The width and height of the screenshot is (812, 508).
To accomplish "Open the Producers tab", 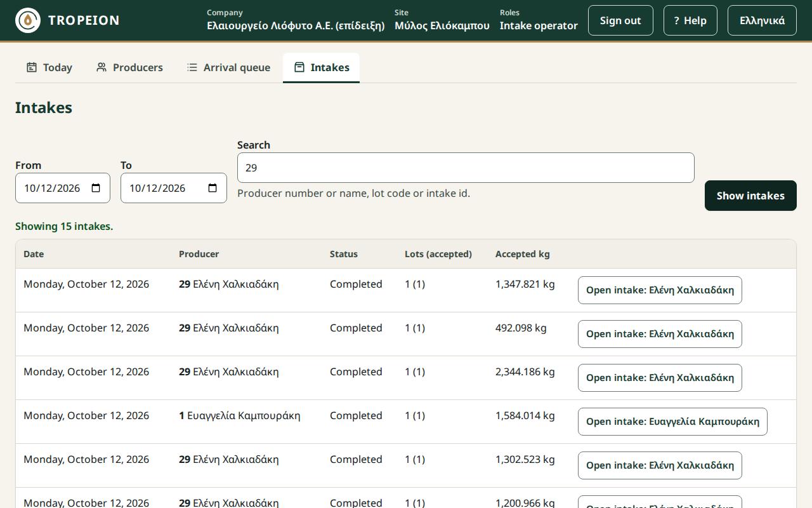I will coord(130,67).
